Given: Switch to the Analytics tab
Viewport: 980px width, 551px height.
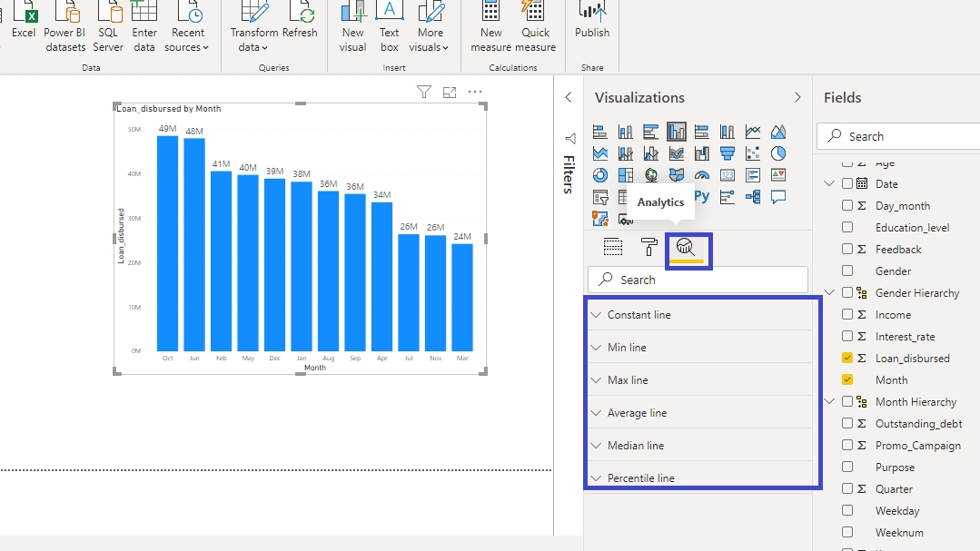Looking at the screenshot, I should click(x=686, y=248).
